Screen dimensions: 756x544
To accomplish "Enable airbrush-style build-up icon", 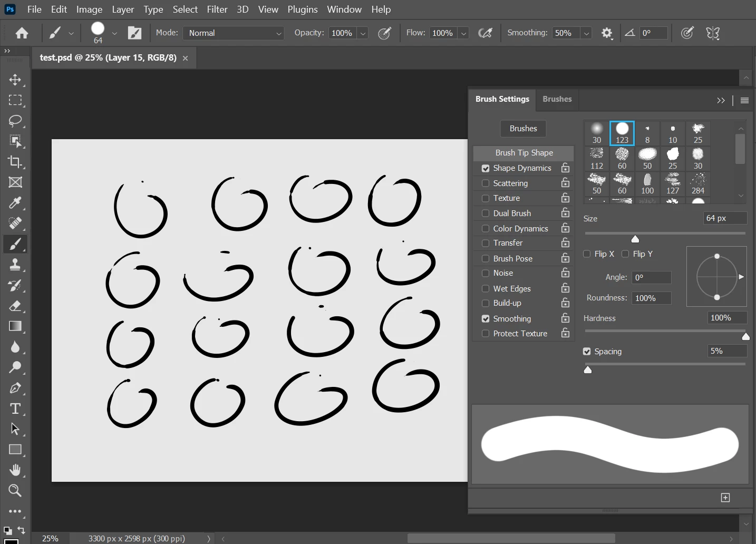I will point(485,33).
